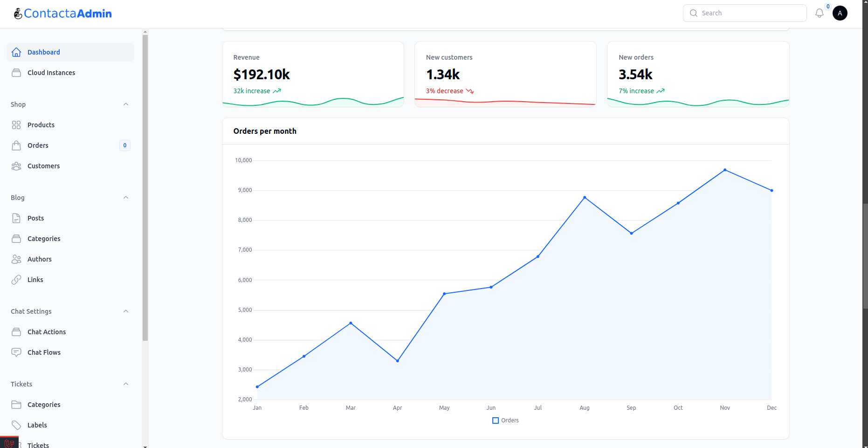Open Cloud Instances from sidebar

click(x=51, y=73)
